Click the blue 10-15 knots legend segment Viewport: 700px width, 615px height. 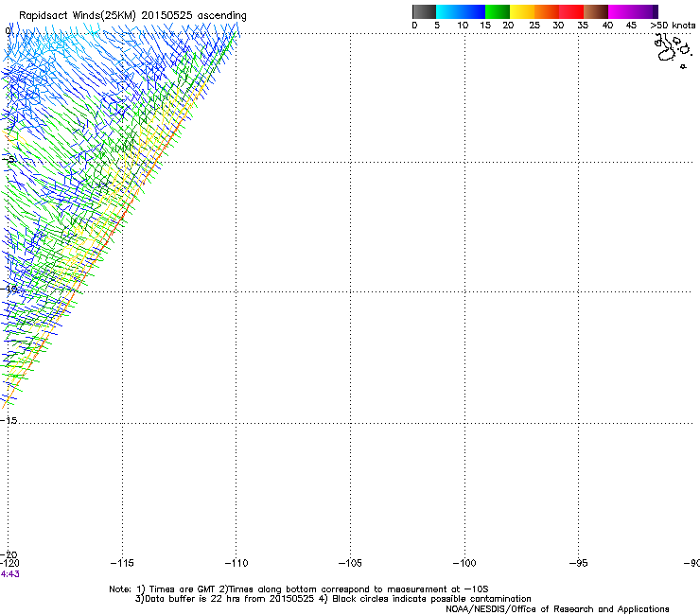pos(473,11)
